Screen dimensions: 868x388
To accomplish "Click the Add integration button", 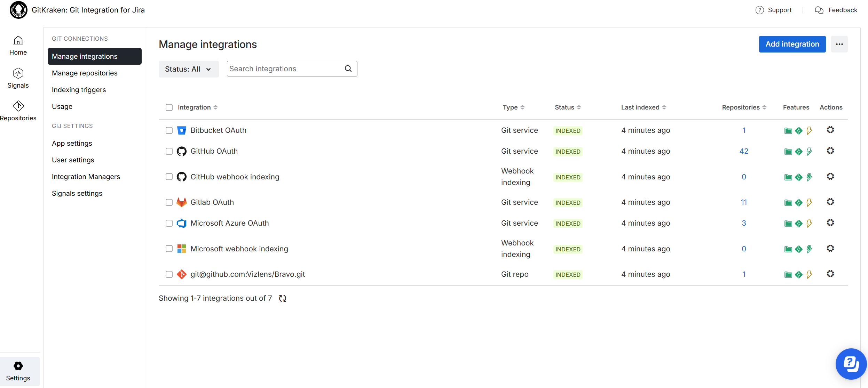I will pos(792,44).
